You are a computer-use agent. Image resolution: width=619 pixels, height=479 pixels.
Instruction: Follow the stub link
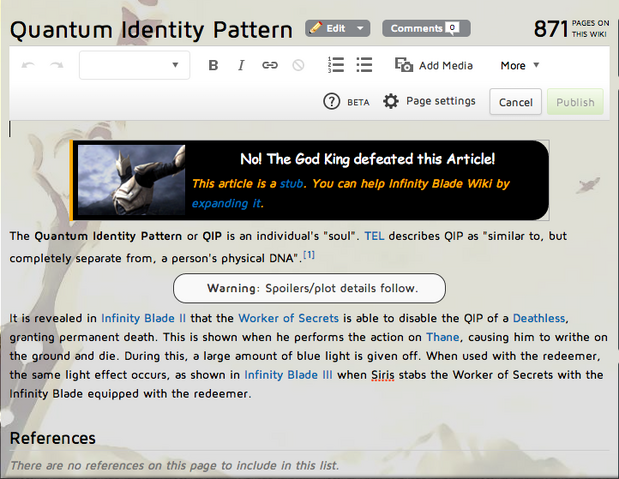pyautogui.click(x=291, y=184)
